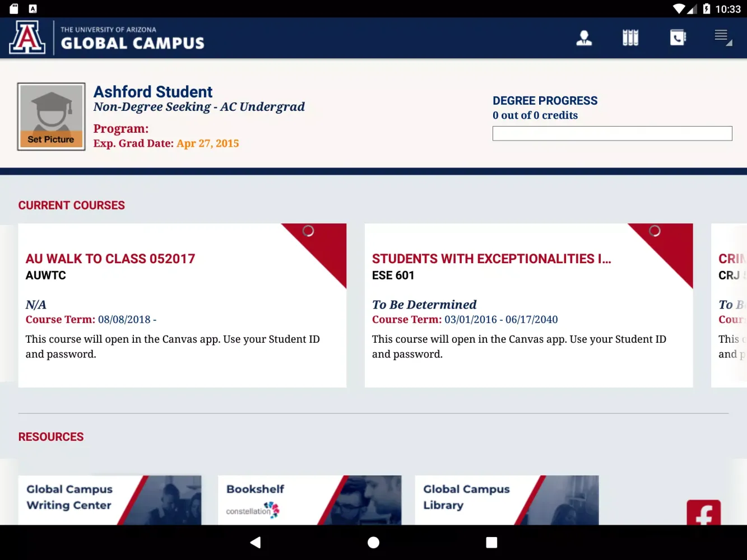
Task: Toggle the pin circle on AU WALK TO CLASS card
Action: click(308, 231)
